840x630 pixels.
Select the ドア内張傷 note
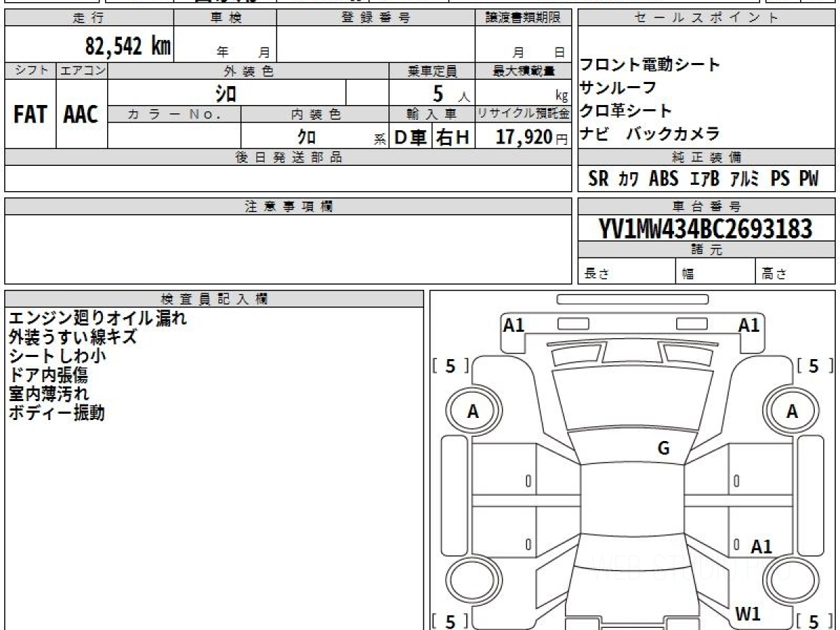[48, 375]
